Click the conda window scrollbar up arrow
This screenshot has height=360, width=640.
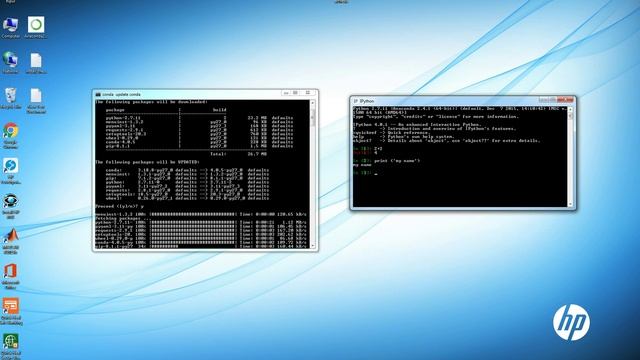pyautogui.click(x=313, y=103)
